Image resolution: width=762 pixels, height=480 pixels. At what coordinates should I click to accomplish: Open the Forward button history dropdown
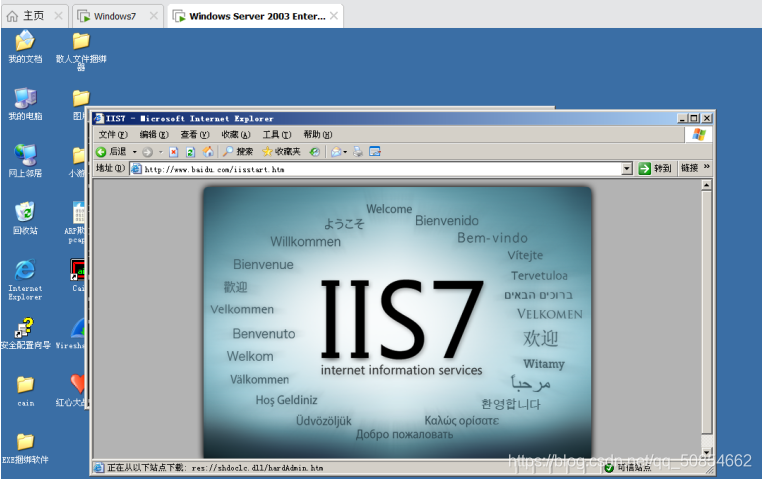click(161, 152)
